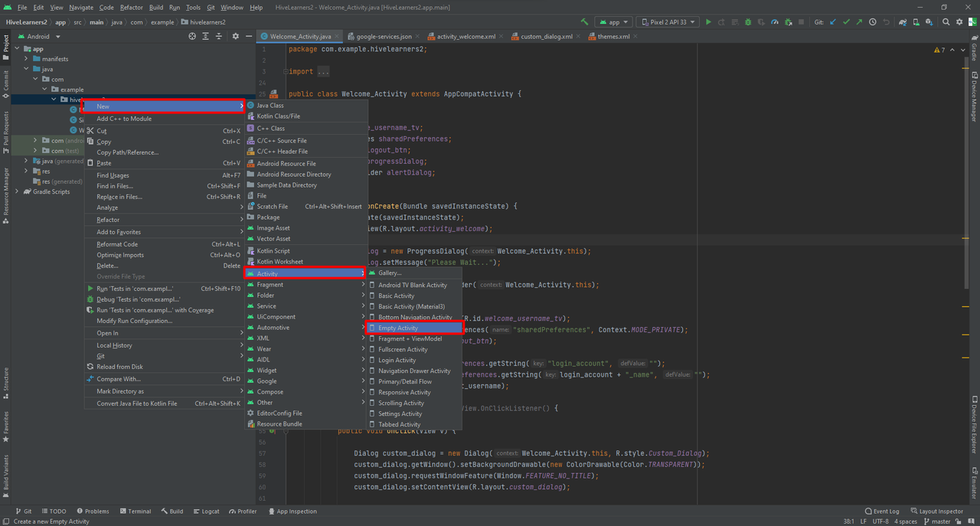The image size is (980, 526).
Task: Collapse the java folder in tree
Action: 26,69
